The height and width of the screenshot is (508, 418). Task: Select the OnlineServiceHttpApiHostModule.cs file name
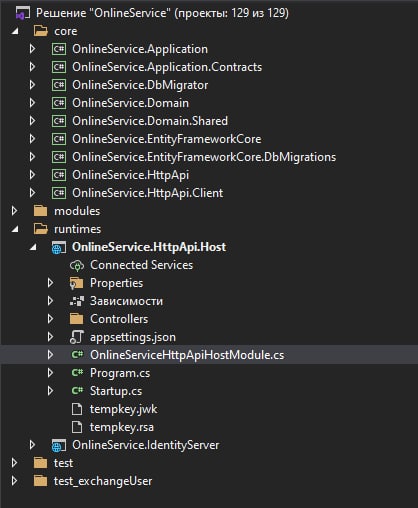[x=187, y=355]
